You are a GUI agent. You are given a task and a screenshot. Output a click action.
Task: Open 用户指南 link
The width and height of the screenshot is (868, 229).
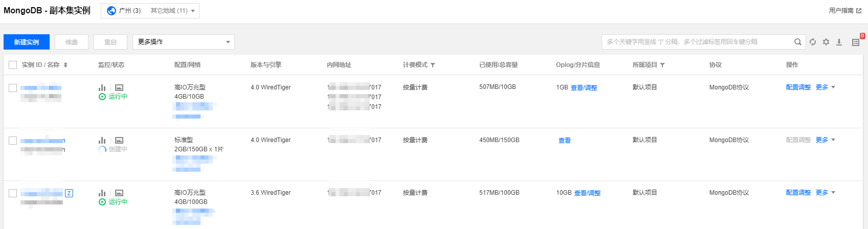(x=844, y=11)
